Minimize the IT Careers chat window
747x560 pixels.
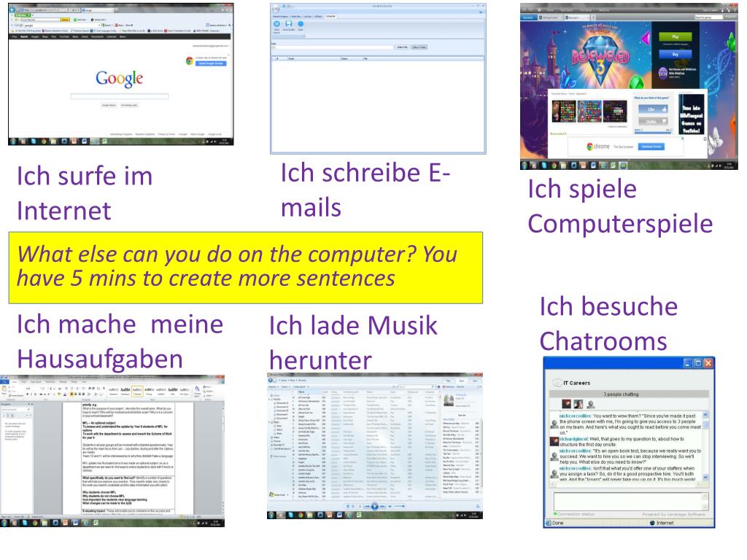pyautogui.click(x=687, y=363)
